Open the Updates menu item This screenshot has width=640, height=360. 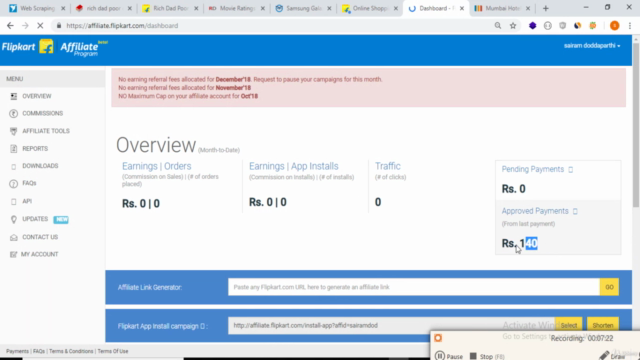point(35,219)
